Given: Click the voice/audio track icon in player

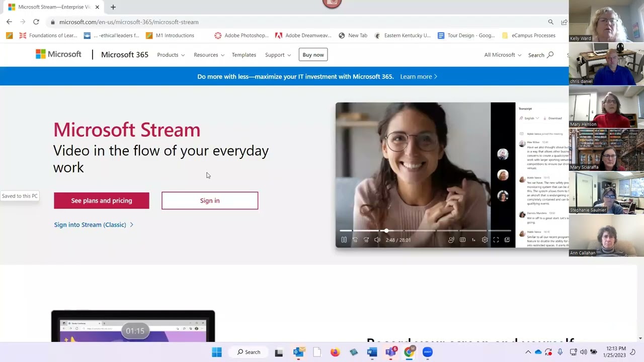Looking at the screenshot, I should pos(451,240).
